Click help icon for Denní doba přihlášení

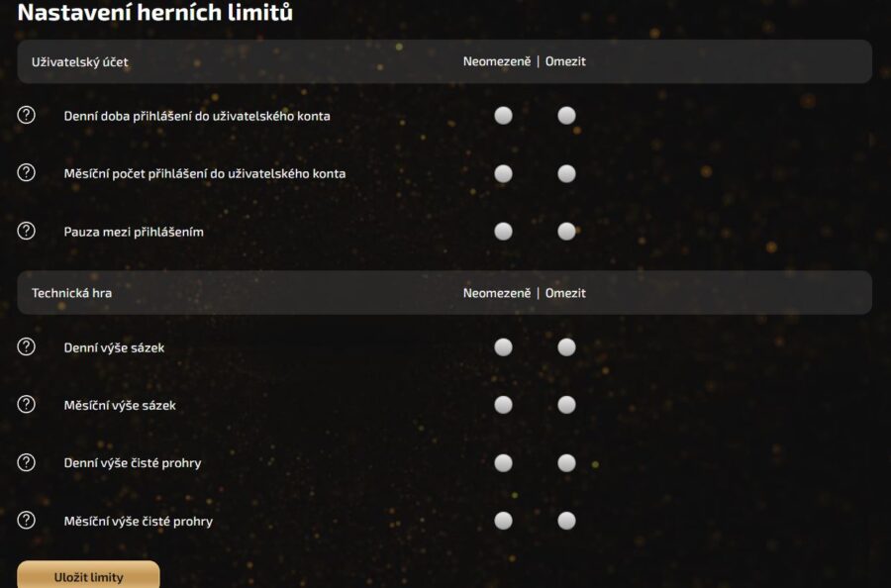coord(27,115)
